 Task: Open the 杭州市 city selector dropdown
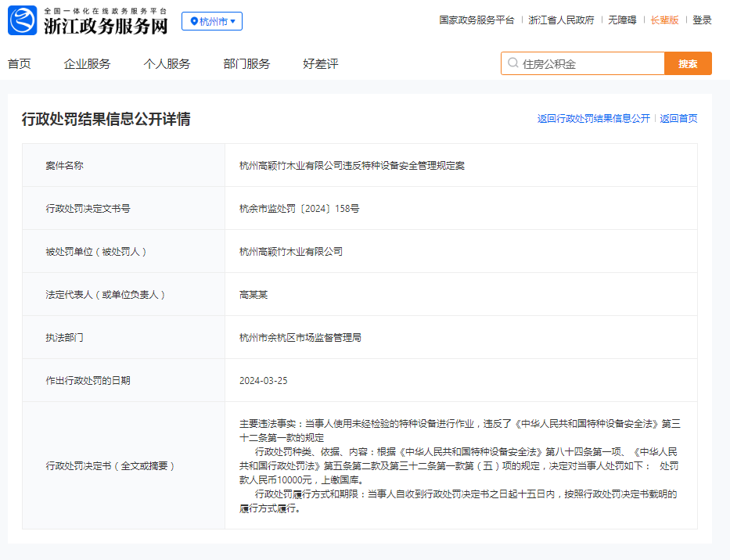pyautogui.click(x=212, y=21)
